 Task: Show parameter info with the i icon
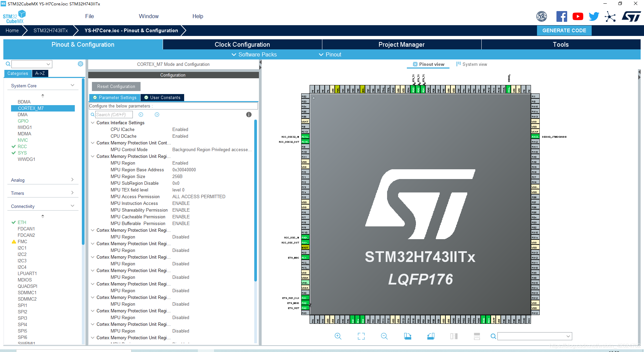[249, 115]
